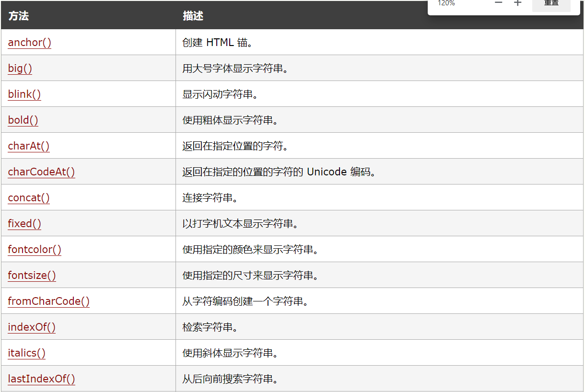The image size is (585, 392).
Task: Click the zoom in plus icon
Action: [517, 3]
